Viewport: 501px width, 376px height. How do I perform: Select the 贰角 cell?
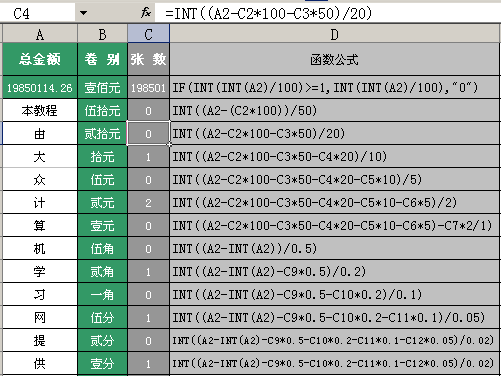tap(102, 271)
